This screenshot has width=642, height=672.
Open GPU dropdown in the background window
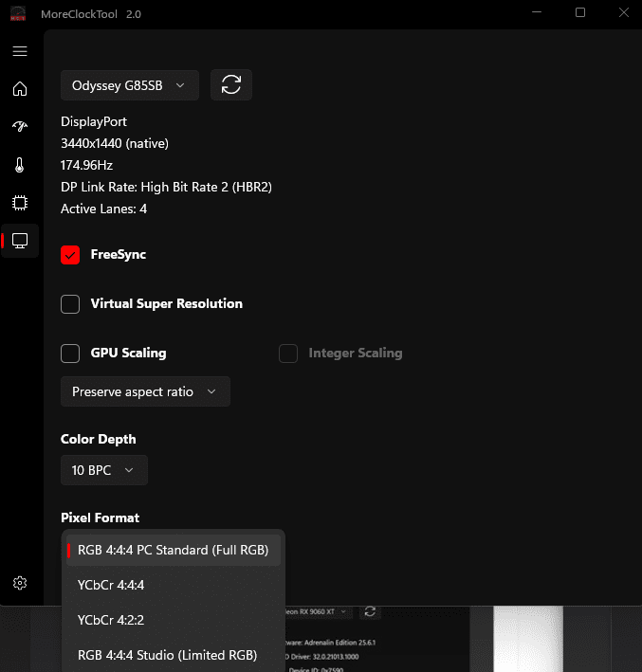pyautogui.click(x=319, y=611)
